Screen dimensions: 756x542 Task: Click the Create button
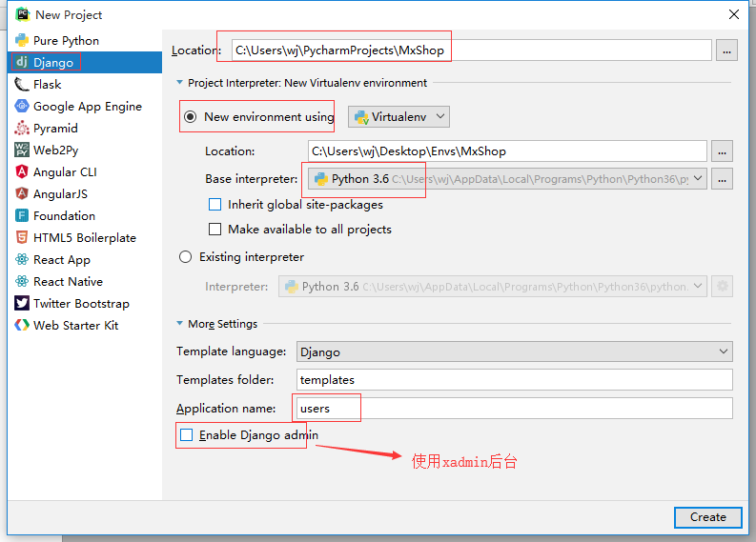pos(707,517)
